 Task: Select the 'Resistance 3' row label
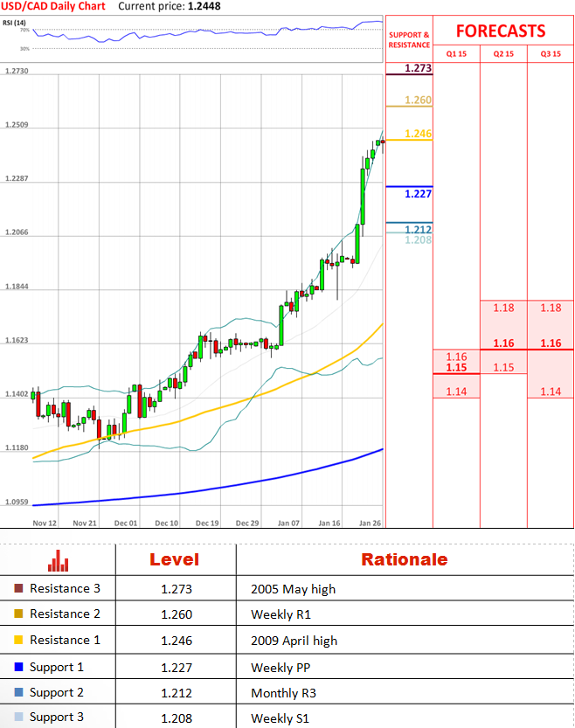(x=65, y=588)
